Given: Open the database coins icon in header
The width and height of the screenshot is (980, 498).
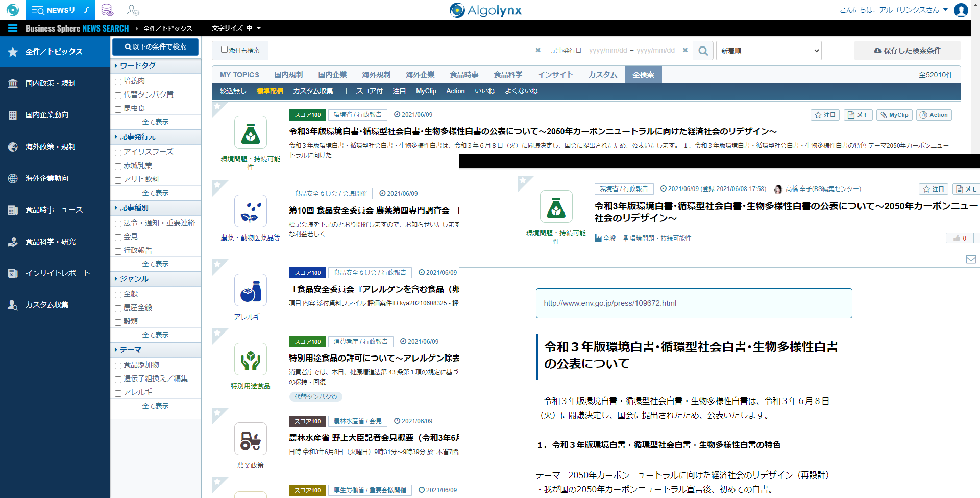Looking at the screenshot, I should point(107,10).
